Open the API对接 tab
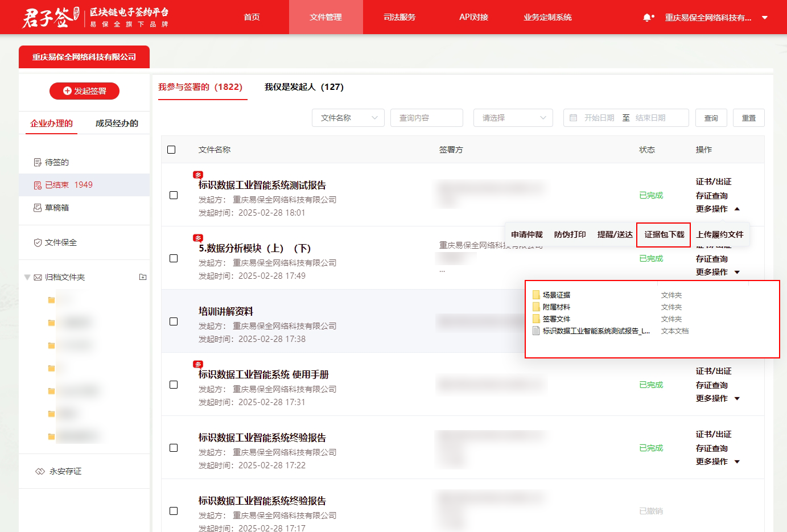The height and width of the screenshot is (532, 787). (473, 17)
